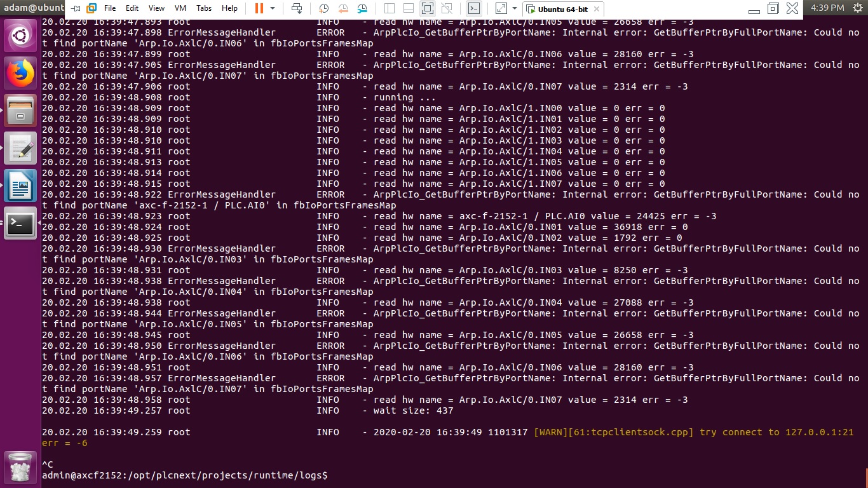Toggle the VMware library panel visibility

click(x=390, y=8)
